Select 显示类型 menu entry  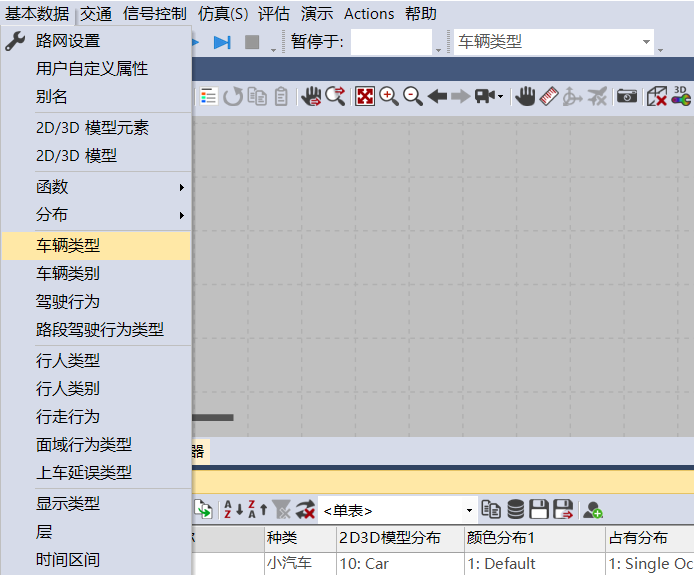(96, 504)
